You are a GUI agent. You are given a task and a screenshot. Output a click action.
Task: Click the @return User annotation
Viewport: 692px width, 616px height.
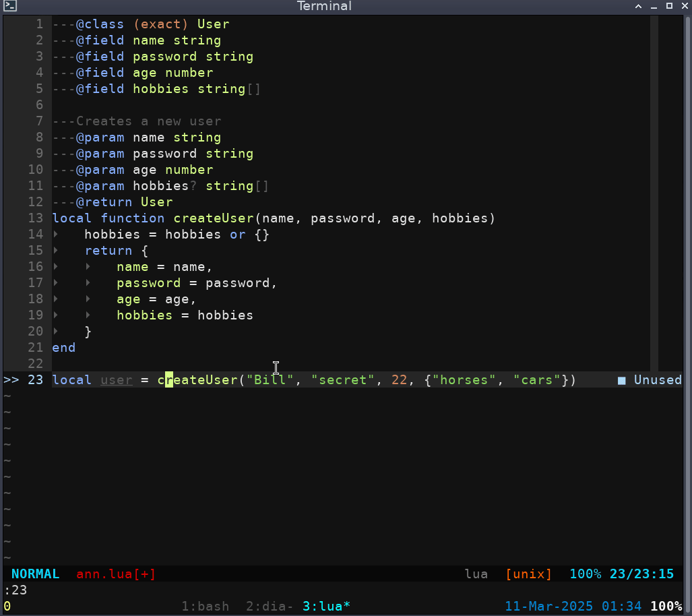tap(113, 202)
